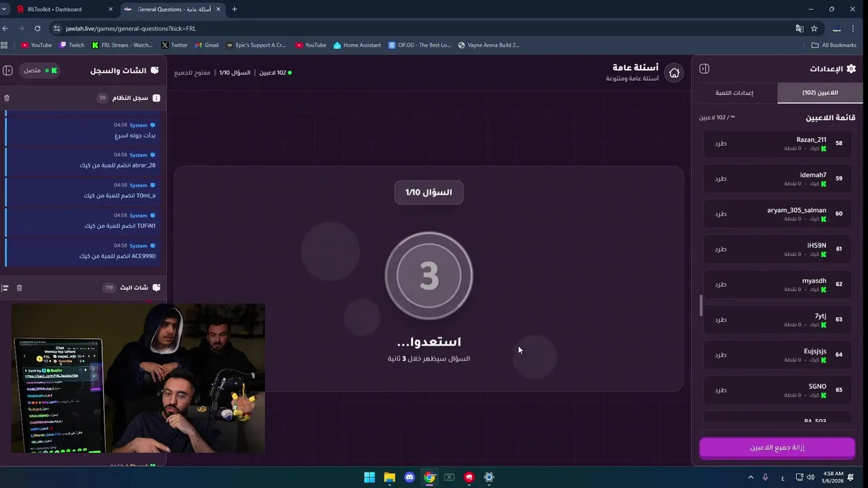This screenshot has width=868, height=488.
Task: Open Chrome three-dot menu
Action: [854, 28]
